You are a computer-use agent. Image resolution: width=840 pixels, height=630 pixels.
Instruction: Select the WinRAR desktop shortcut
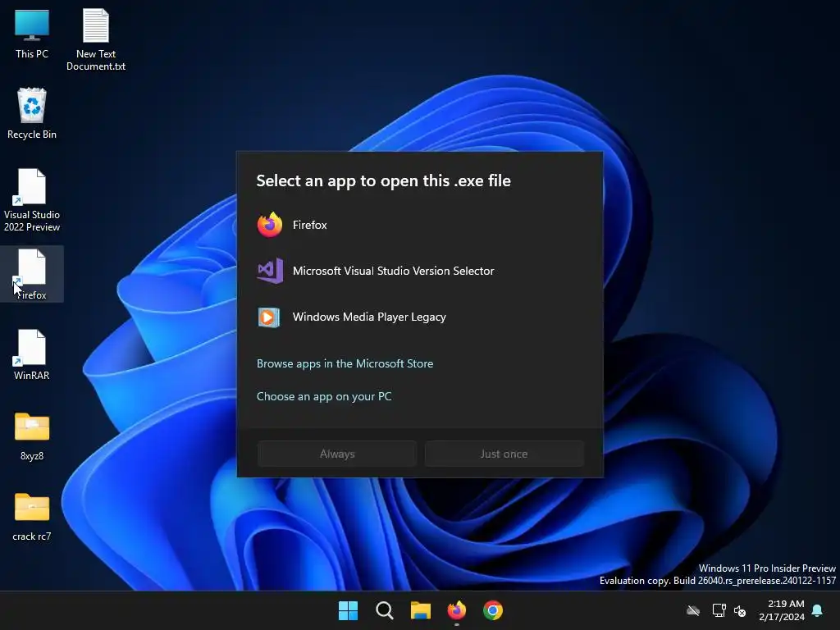32,354
